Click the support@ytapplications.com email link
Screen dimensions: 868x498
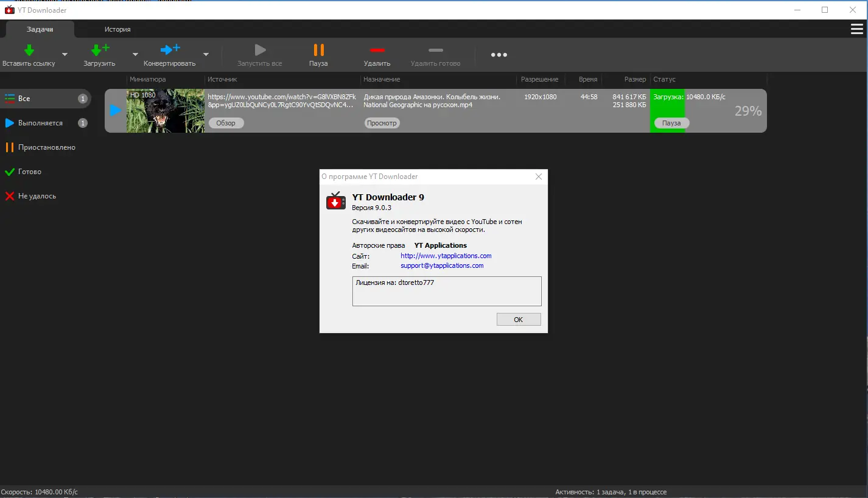442,265
